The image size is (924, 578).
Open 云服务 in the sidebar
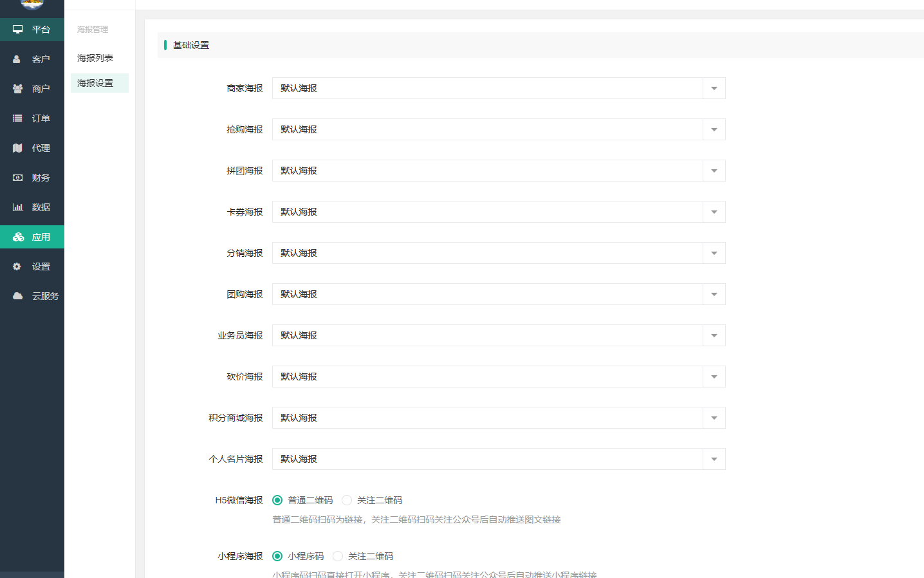click(32, 296)
